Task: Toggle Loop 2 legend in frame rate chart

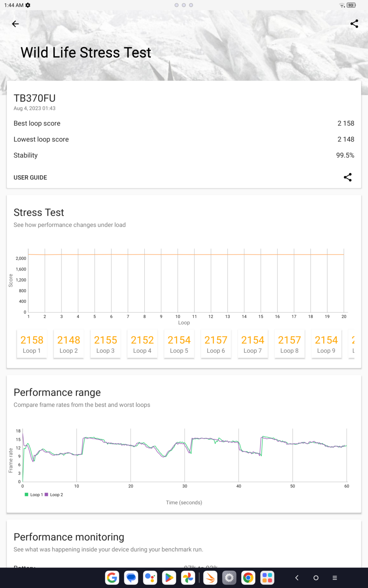Action: pyautogui.click(x=54, y=495)
